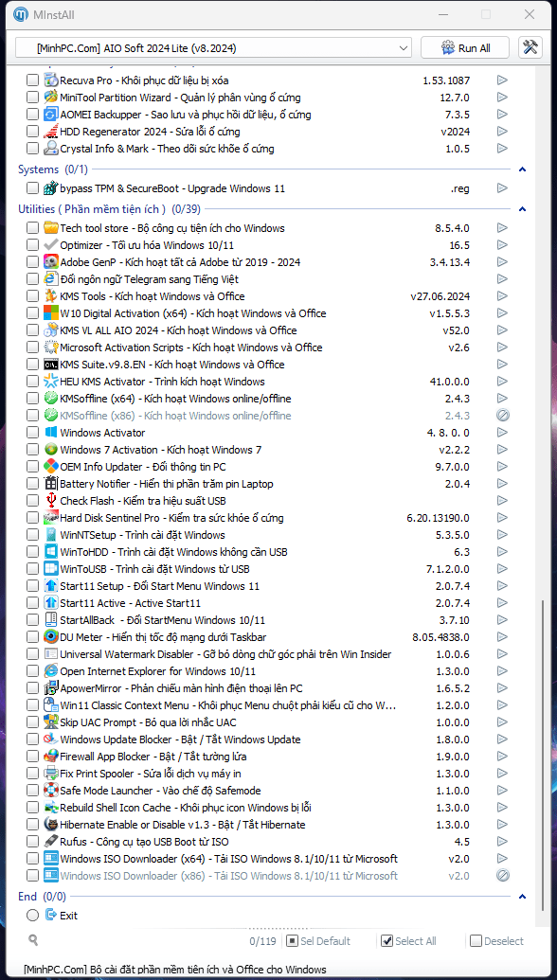Click the Rufus USB drive icon
Viewport: 557px width, 980px height.
pos(50,841)
